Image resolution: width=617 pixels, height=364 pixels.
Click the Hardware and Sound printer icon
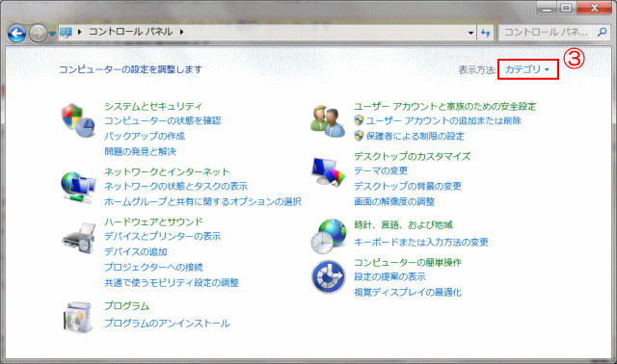coord(79,239)
